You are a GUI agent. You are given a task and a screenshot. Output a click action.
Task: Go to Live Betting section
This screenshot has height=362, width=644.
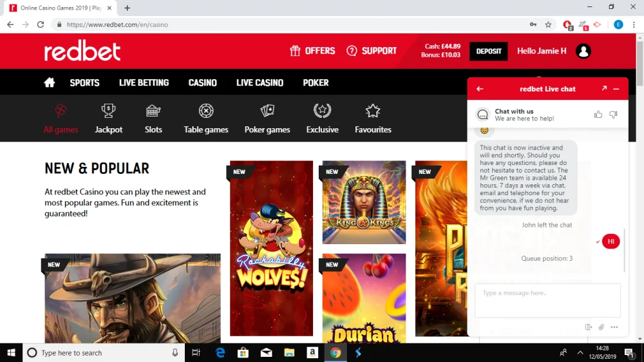[x=144, y=82]
